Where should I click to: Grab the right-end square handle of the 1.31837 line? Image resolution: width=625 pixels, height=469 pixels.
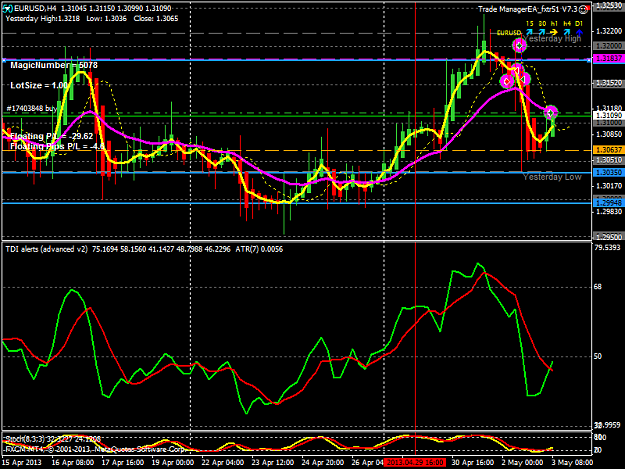point(590,60)
